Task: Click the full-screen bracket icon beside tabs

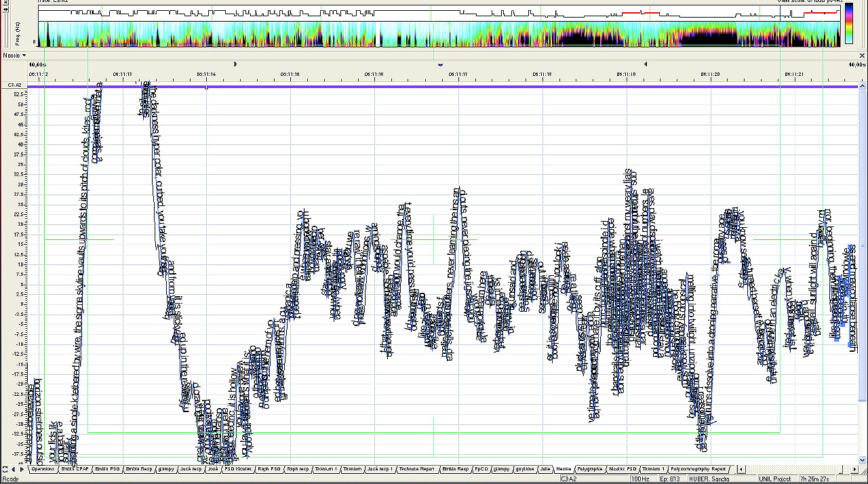Action: tap(5, 469)
